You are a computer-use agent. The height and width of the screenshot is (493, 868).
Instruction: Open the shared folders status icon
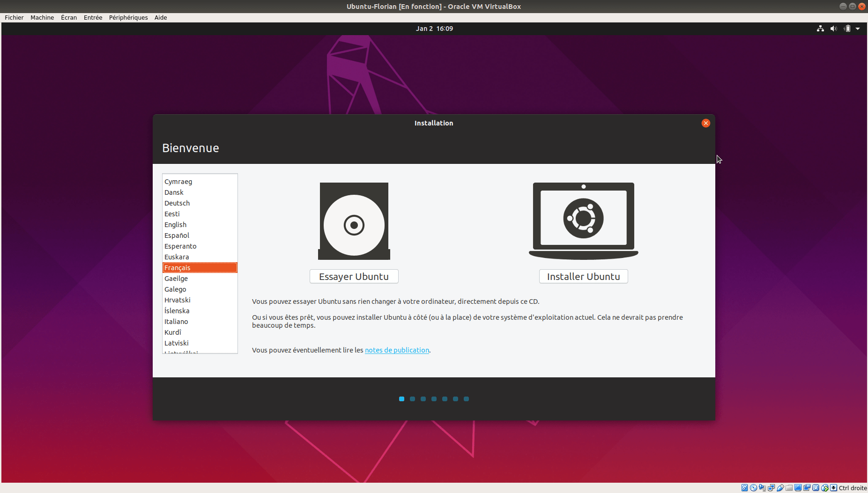tap(789, 488)
